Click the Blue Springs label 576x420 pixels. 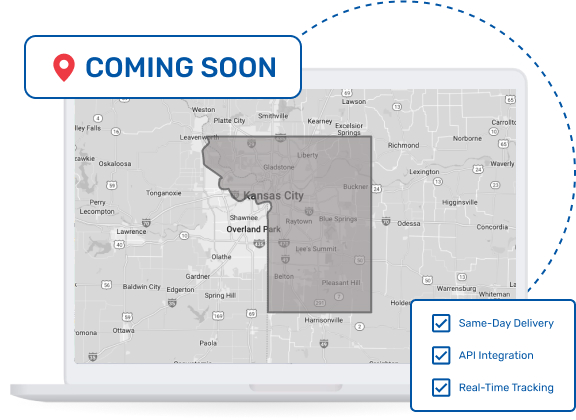pos(338,219)
